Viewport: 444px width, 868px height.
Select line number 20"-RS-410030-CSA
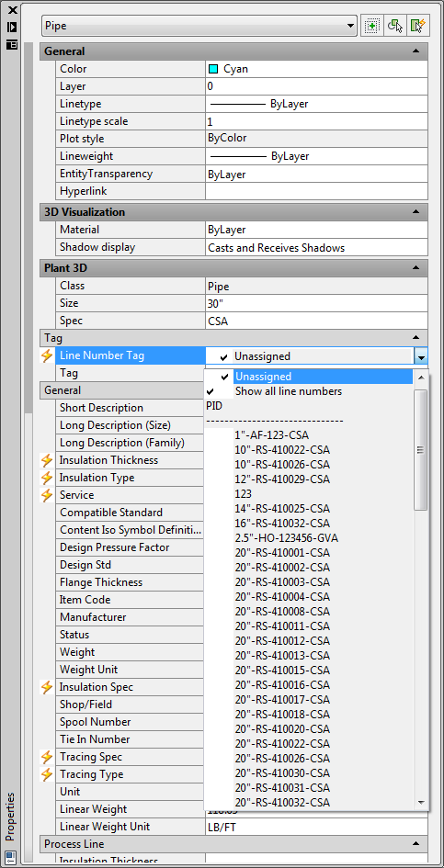pyautogui.click(x=282, y=772)
